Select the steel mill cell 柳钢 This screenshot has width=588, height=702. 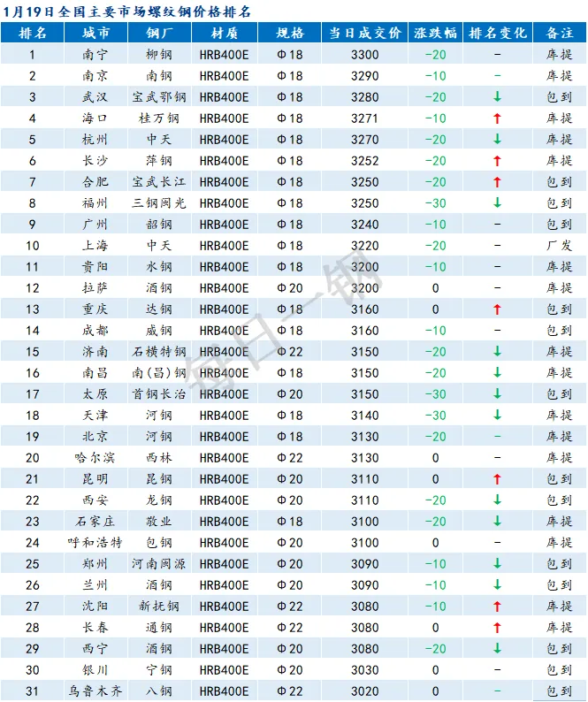[x=159, y=55]
